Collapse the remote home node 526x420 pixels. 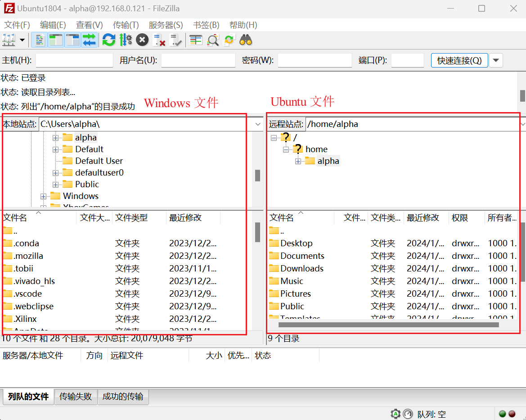(286, 150)
